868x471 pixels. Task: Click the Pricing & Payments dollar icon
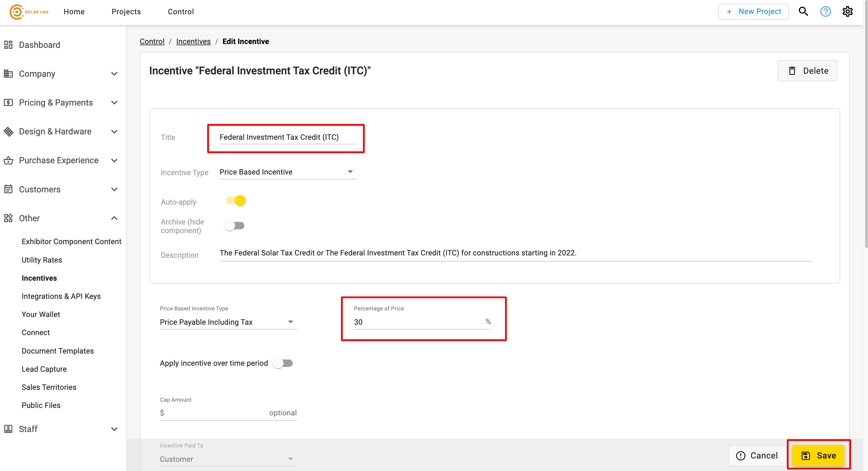click(x=8, y=103)
